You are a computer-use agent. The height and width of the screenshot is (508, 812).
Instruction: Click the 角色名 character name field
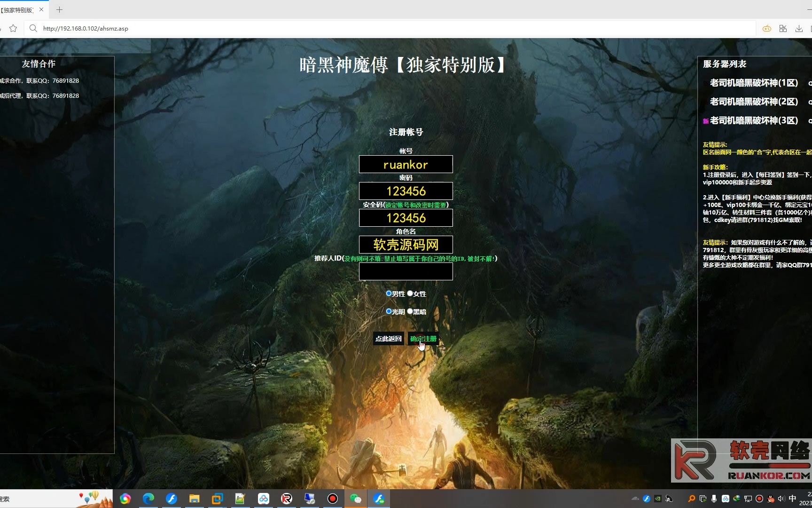tap(406, 245)
